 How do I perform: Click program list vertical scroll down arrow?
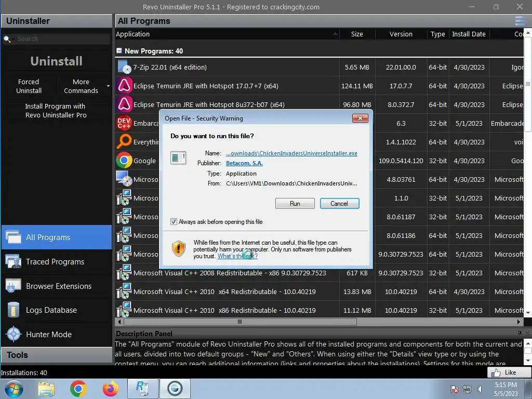pos(528,313)
